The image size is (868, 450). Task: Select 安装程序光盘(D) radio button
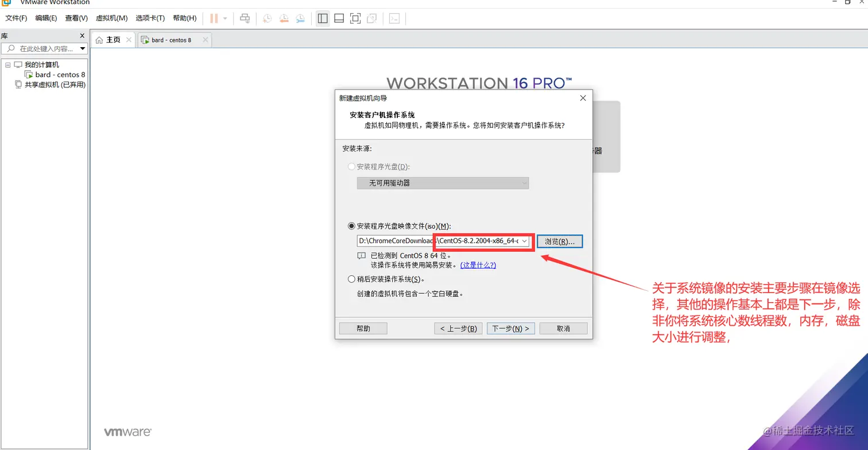(351, 167)
